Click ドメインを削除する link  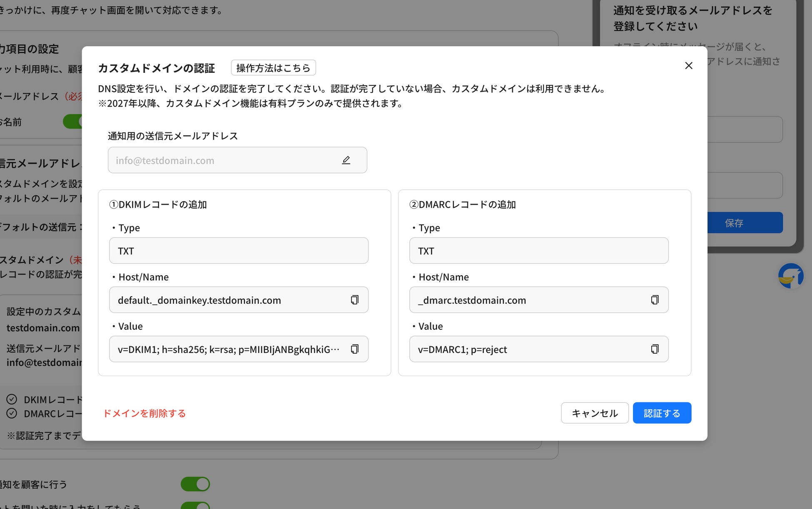click(144, 413)
